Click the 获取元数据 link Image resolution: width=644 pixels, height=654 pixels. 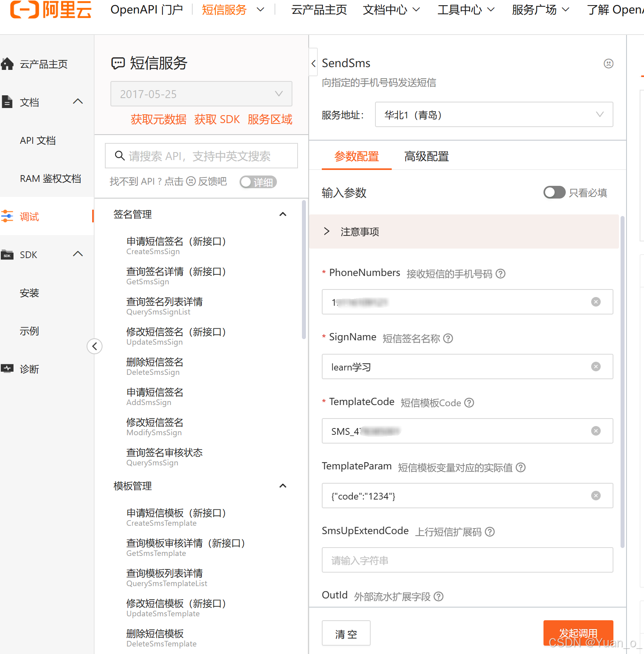(159, 119)
